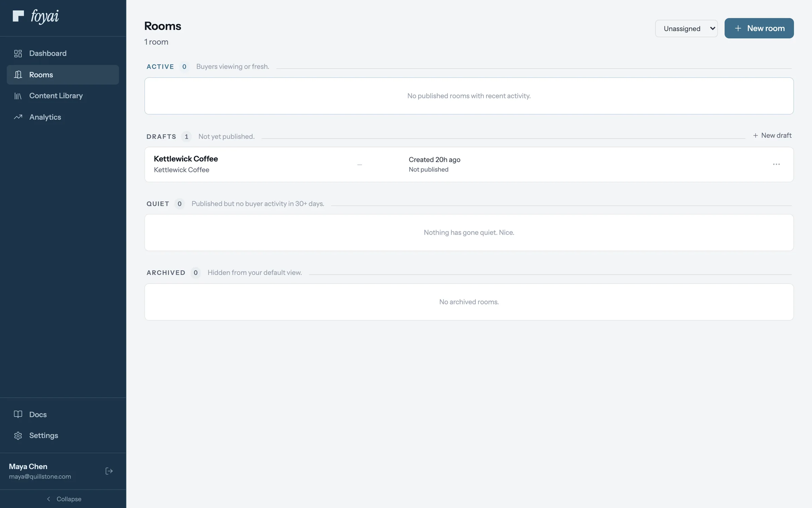The width and height of the screenshot is (812, 508).
Task: Click the Rooms page title
Action: pyautogui.click(x=163, y=26)
